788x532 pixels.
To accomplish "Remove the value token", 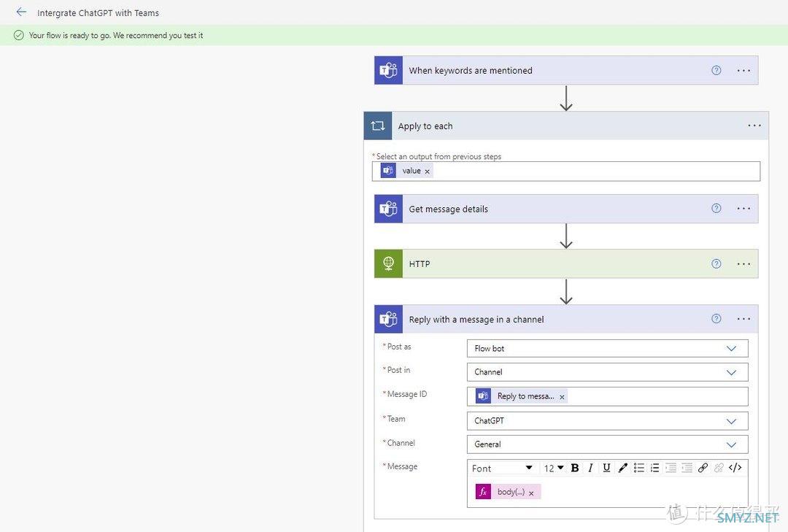I will click(427, 171).
